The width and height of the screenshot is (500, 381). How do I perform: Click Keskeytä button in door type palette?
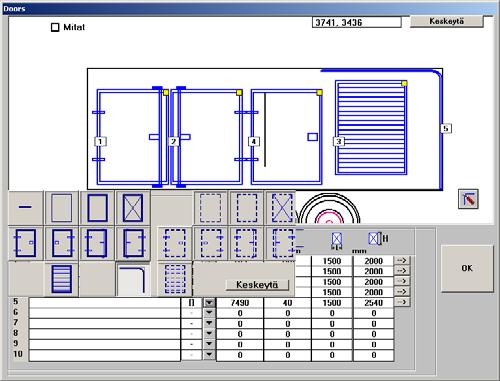tap(257, 285)
